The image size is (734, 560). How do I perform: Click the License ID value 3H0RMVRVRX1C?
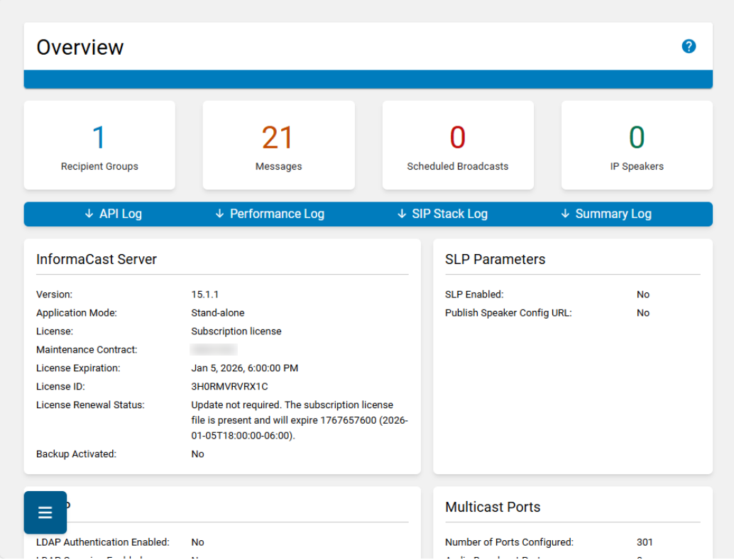point(229,386)
